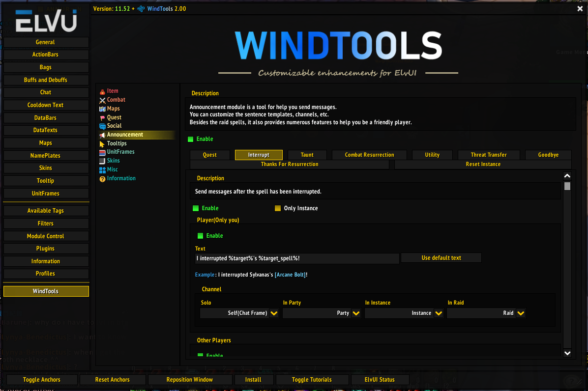Open the Combat Resurrection tab
Viewport: 588px width, 391px height.
369,155
